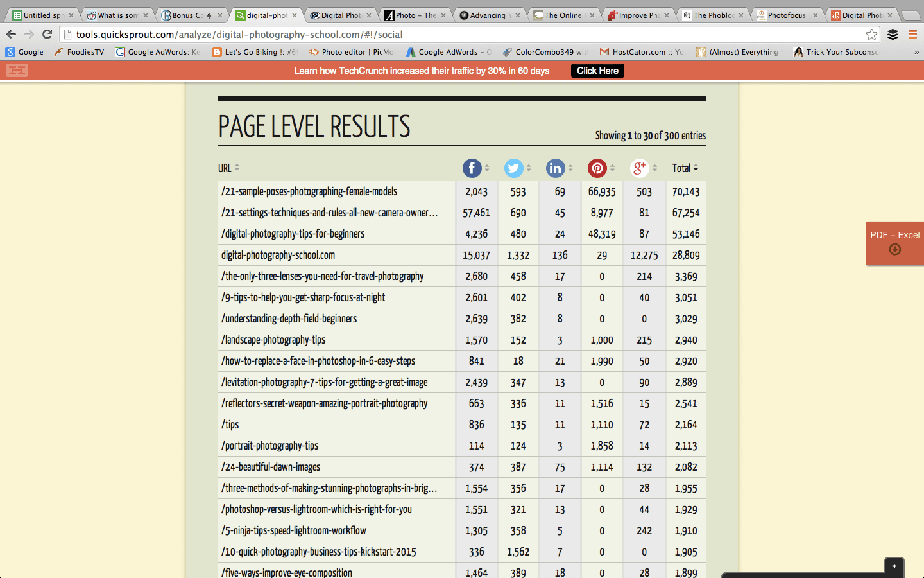924x578 pixels.
Task: Select digital-photography-school.com row URL
Action: pyautogui.click(x=278, y=255)
